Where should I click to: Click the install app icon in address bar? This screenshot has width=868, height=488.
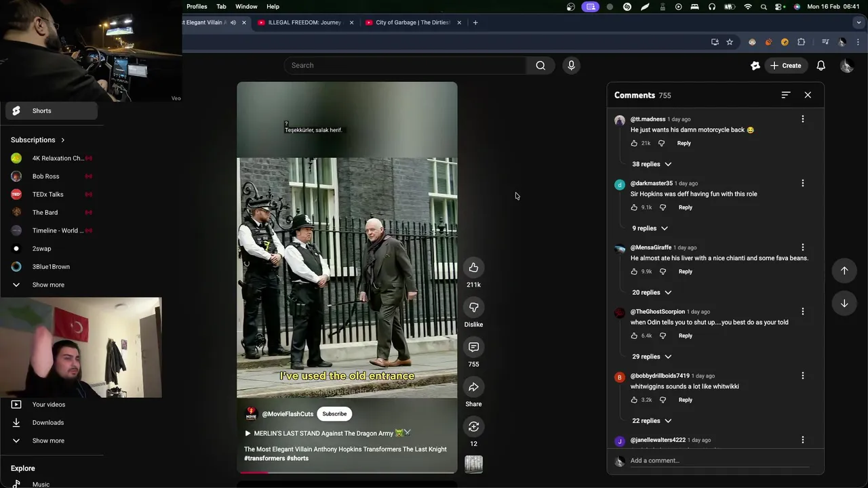pos(715,42)
